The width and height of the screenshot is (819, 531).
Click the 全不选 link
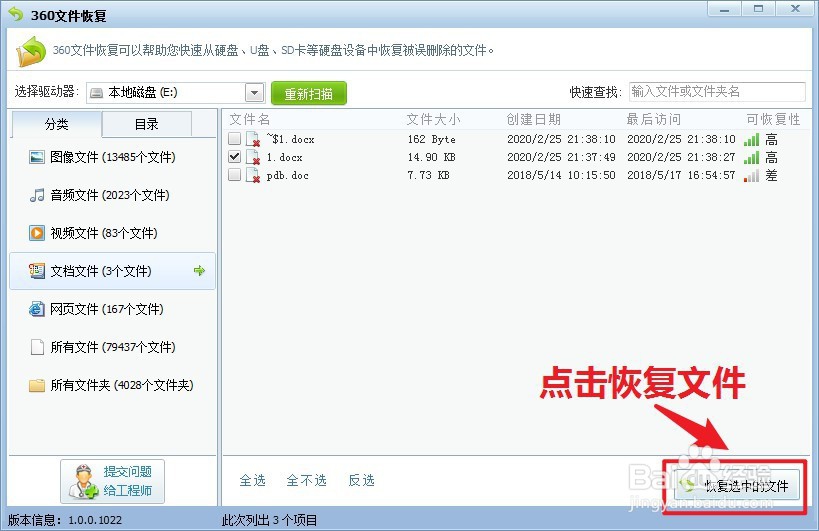(x=307, y=480)
